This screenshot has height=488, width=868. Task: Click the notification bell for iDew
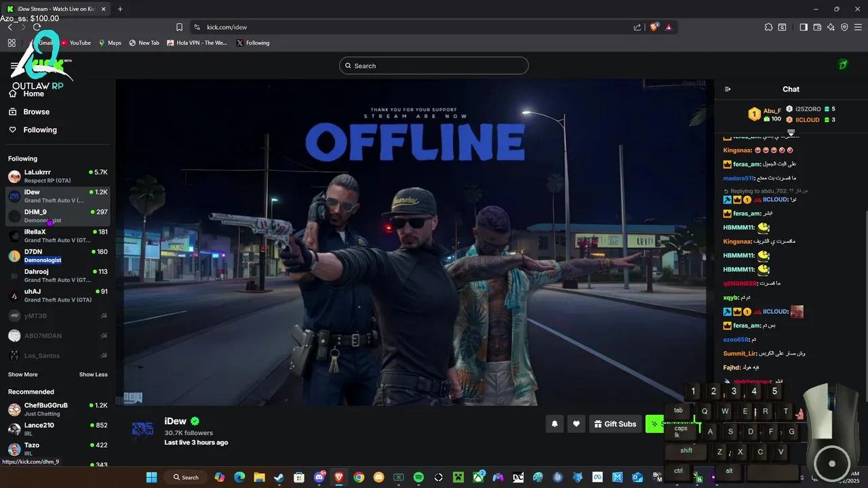pos(555,424)
